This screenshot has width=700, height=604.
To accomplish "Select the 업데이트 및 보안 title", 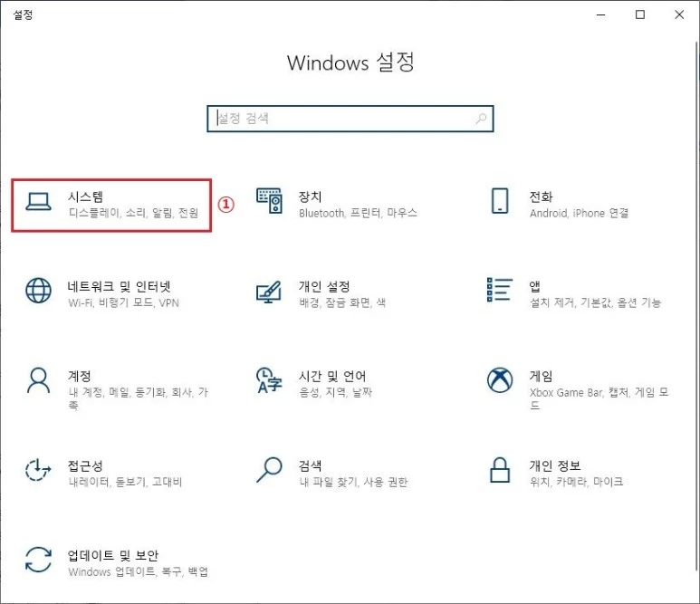I will tap(113, 555).
